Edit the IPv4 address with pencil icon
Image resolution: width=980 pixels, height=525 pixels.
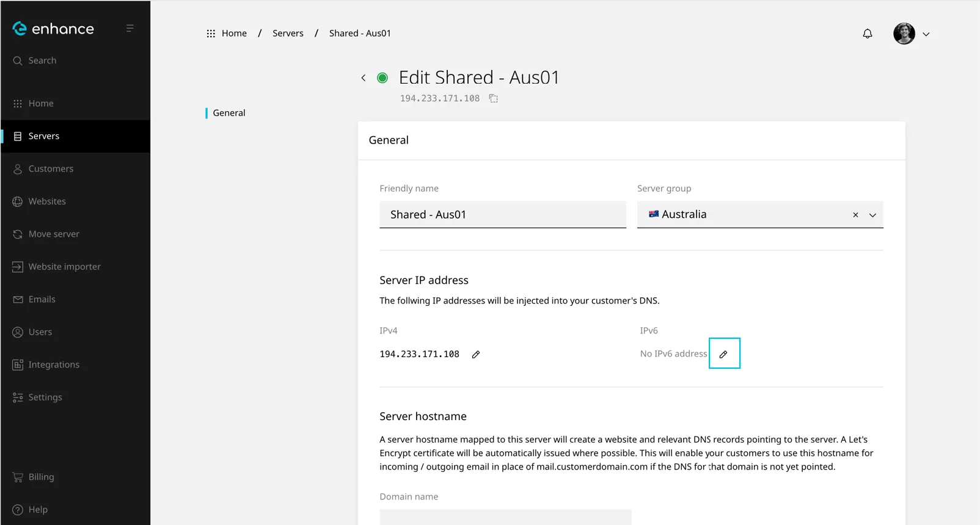click(476, 354)
